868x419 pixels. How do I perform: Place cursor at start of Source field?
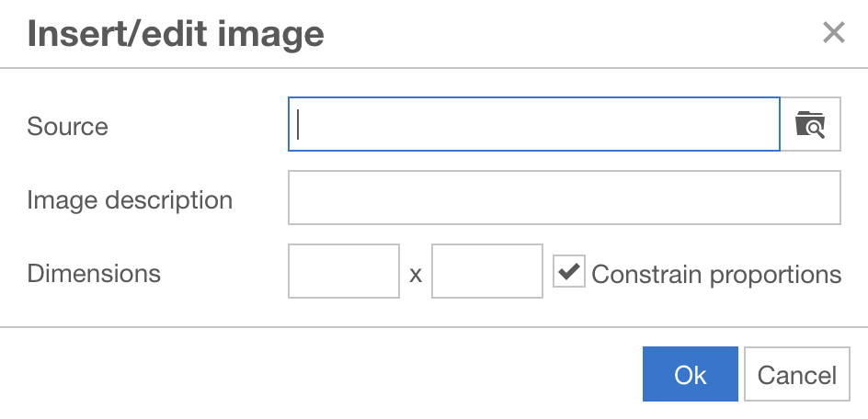click(298, 124)
